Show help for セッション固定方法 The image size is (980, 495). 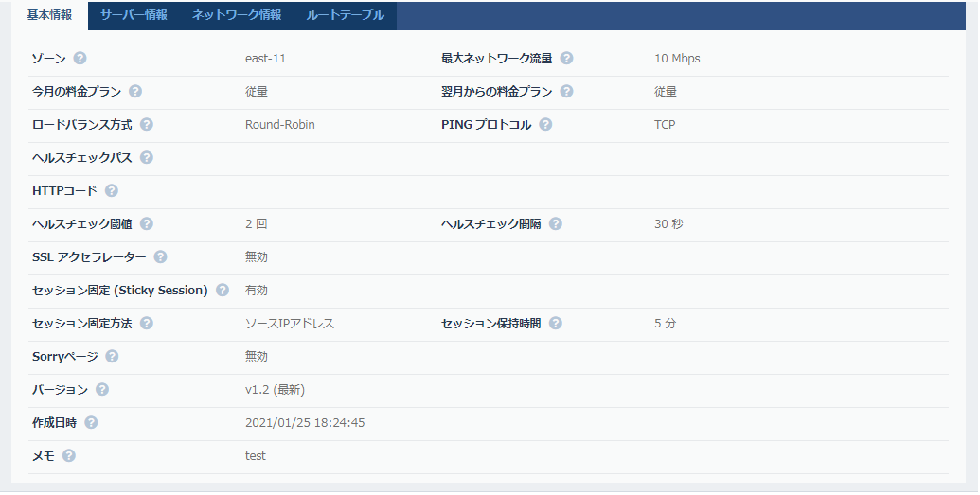click(147, 324)
